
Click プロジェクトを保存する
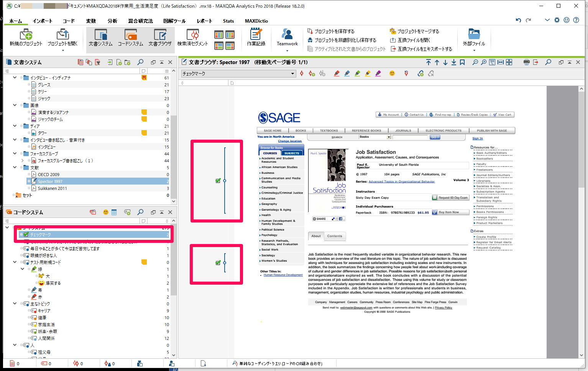pos(334,31)
